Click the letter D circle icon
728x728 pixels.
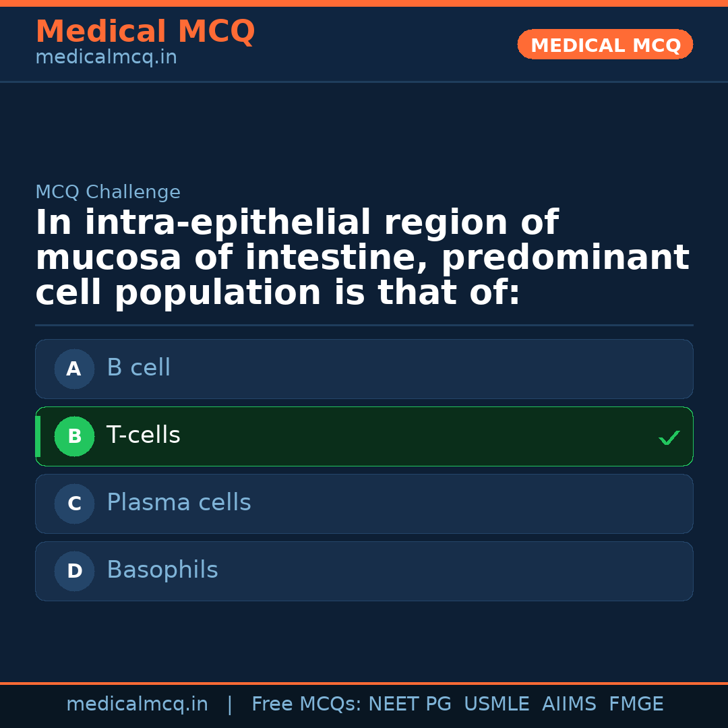pyautogui.click(x=74, y=571)
